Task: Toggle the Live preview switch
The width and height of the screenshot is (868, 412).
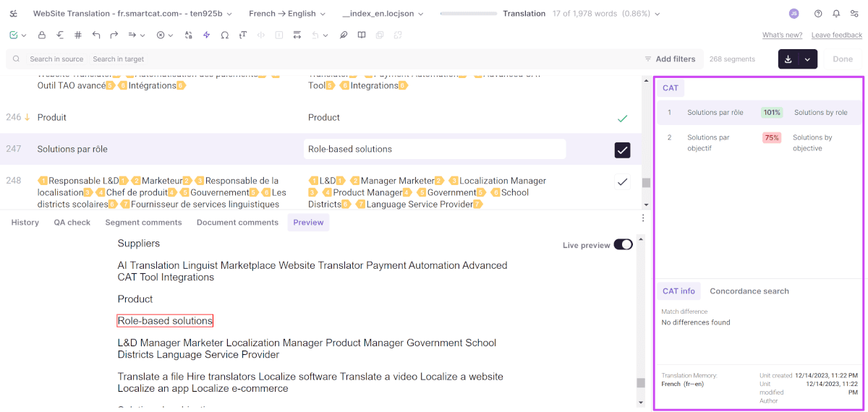Action: (623, 245)
